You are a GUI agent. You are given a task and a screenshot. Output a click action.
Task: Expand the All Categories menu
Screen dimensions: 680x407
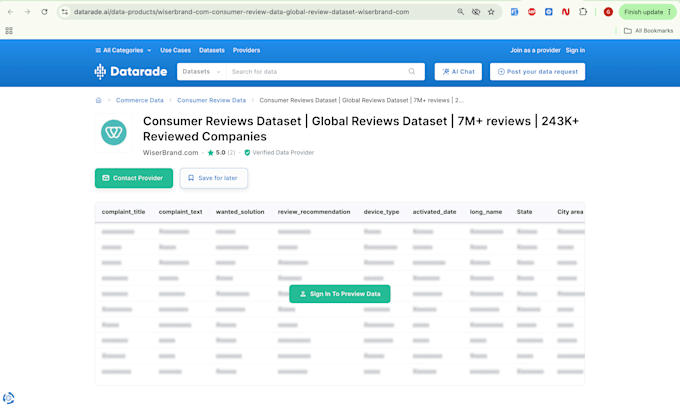click(x=123, y=50)
